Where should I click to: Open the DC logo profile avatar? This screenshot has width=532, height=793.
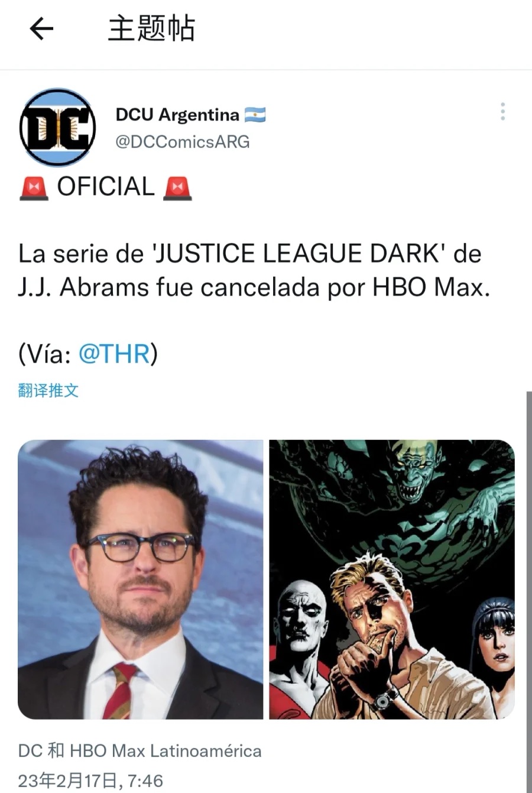[58, 128]
